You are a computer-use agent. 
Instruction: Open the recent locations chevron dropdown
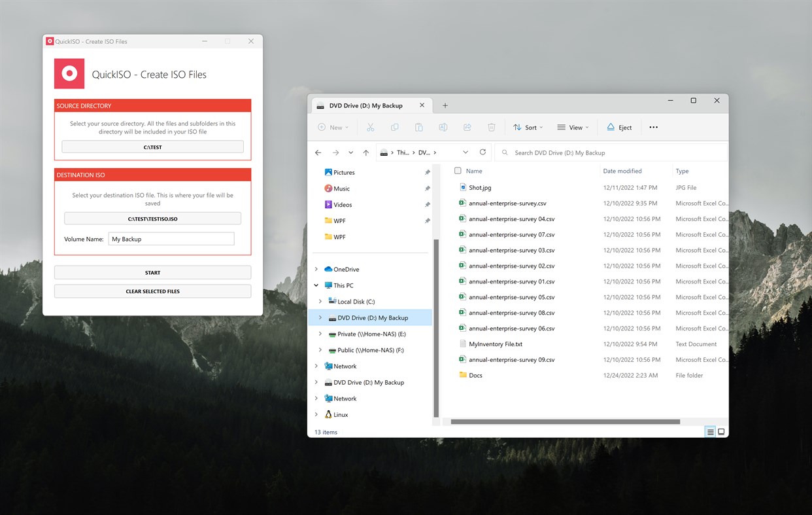pos(350,152)
